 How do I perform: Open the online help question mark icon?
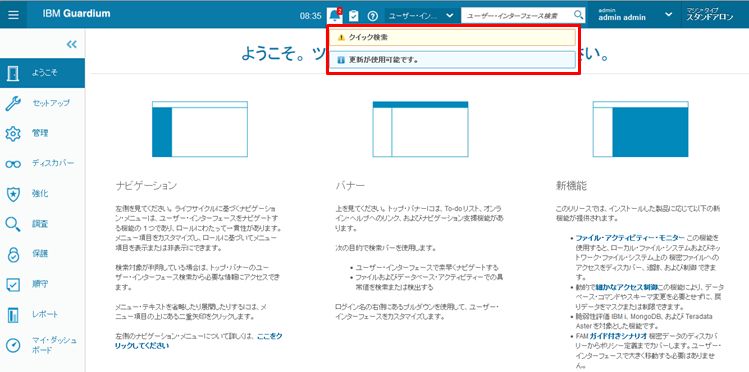(373, 16)
